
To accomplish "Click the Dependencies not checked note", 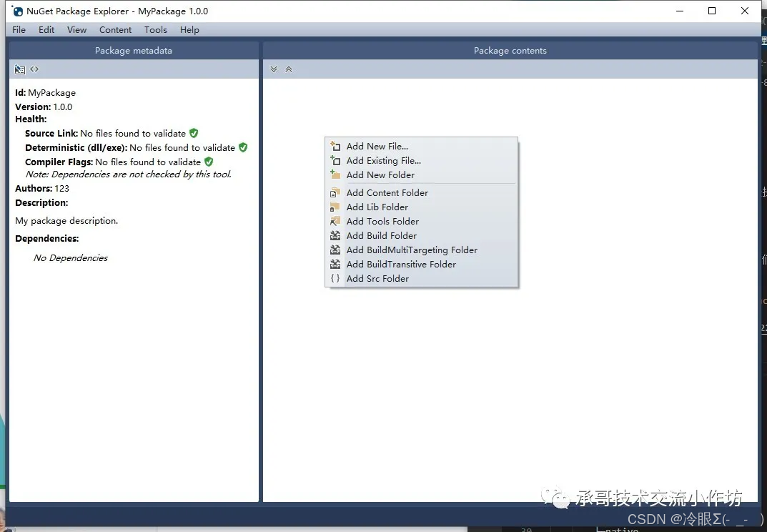I will [129, 174].
